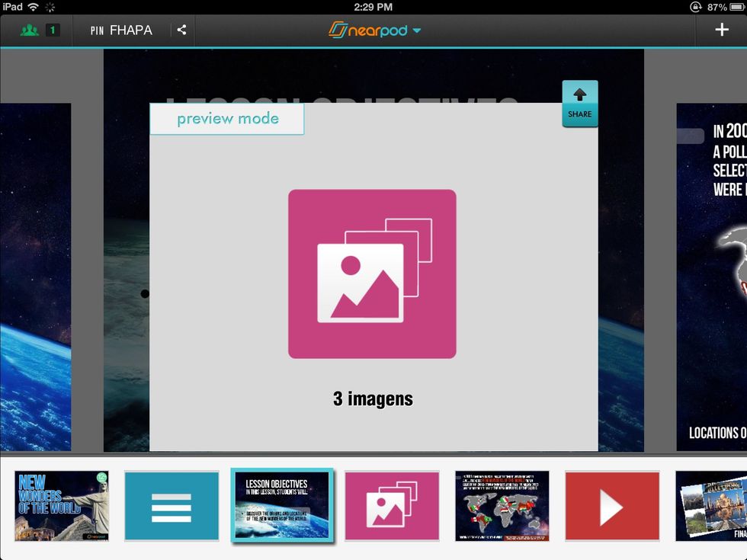Viewport: 747px width, 560px height.
Task: Expand options under the preview mode label
Action: (x=226, y=118)
